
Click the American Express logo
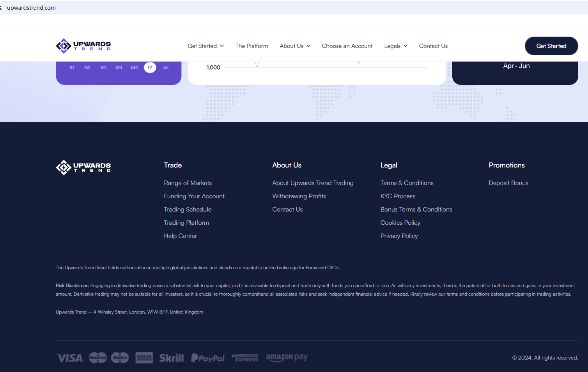[x=244, y=358]
